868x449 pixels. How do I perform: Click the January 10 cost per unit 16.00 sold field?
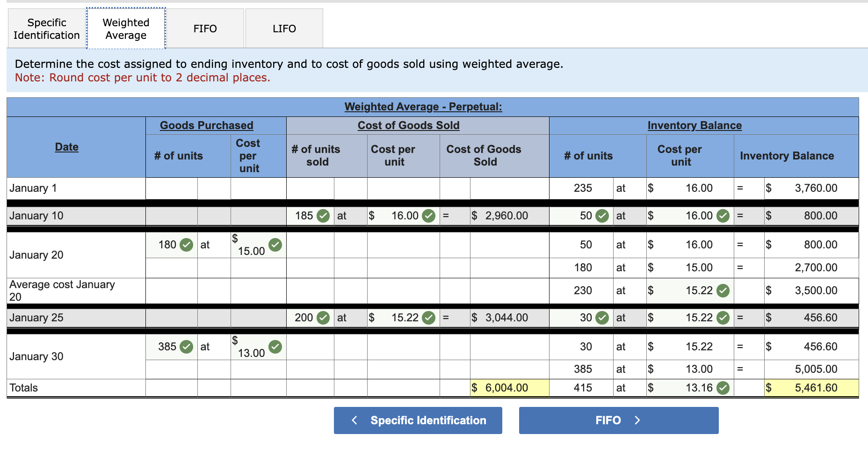pos(404,216)
